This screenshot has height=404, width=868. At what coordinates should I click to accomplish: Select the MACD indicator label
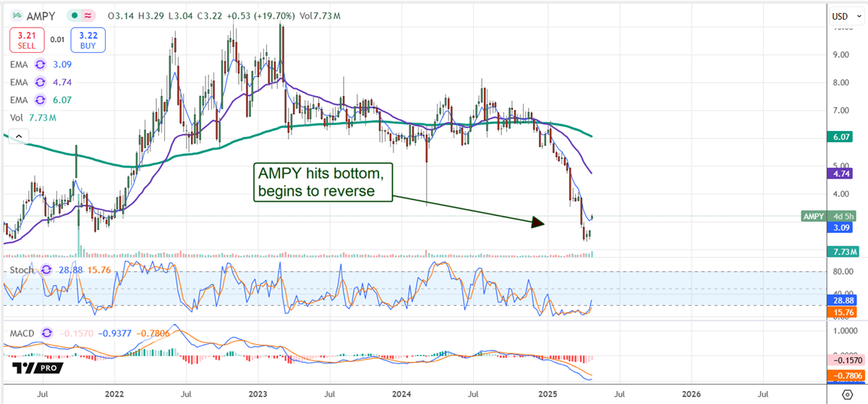(x=22, y=333)
